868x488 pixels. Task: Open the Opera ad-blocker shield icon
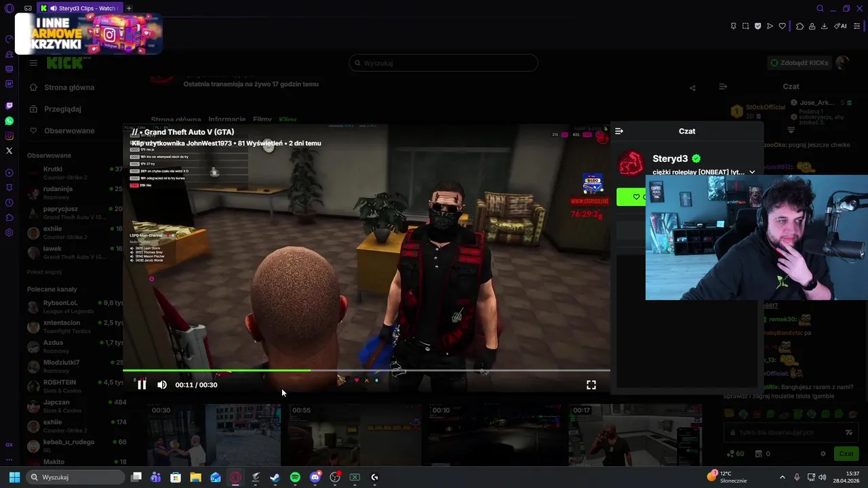coord(757,26)
